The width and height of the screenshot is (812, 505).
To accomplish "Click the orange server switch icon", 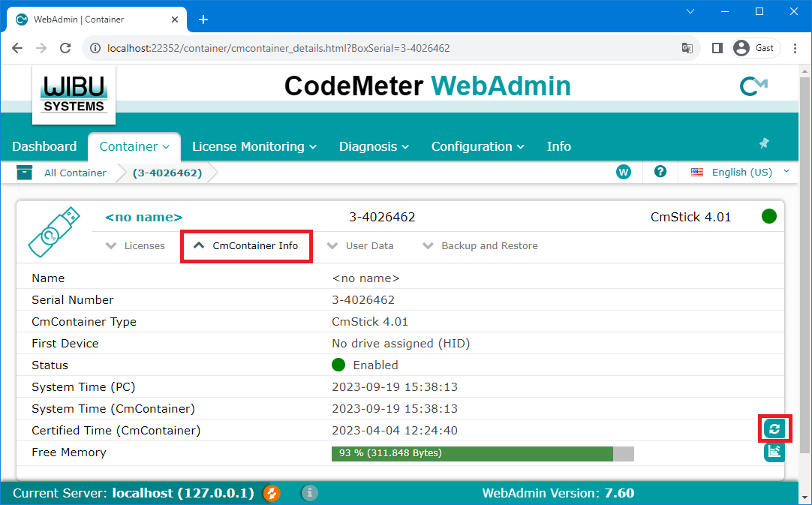I will coord(271,494).
